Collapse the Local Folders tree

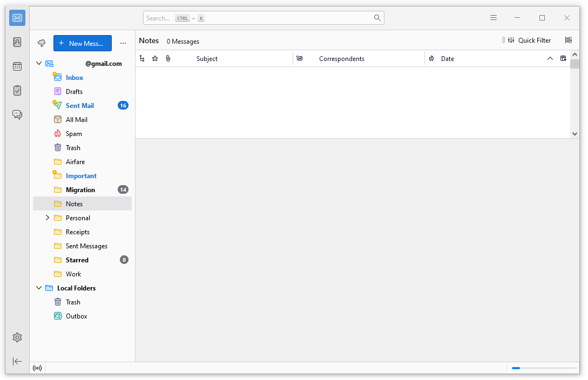coord(39,288)
